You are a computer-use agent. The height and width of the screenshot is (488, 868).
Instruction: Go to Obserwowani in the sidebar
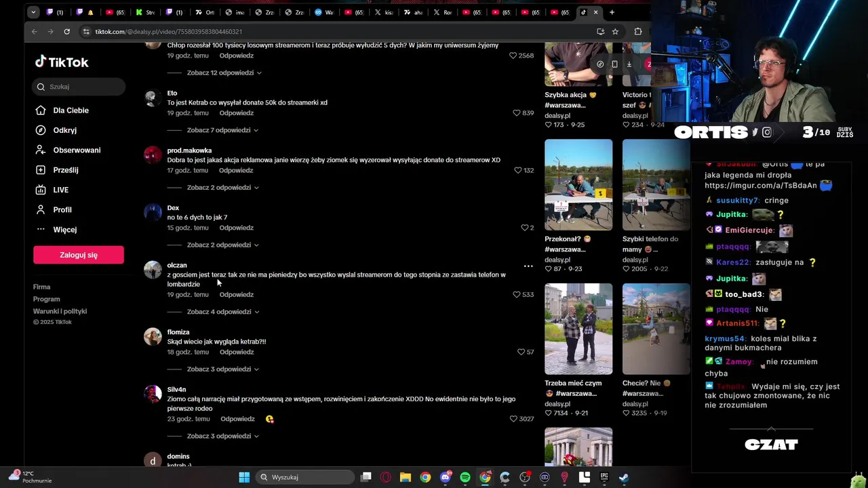point(77,150)
